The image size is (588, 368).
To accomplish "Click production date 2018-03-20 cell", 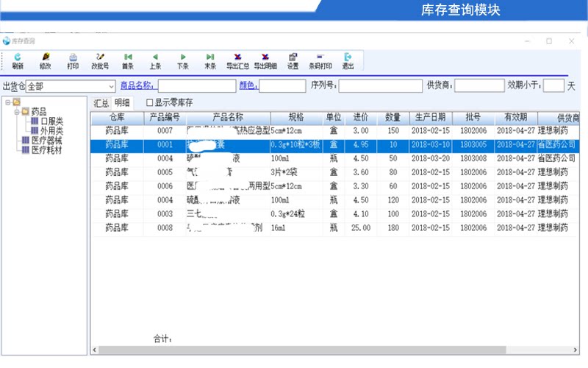I will tap(431, 158).
